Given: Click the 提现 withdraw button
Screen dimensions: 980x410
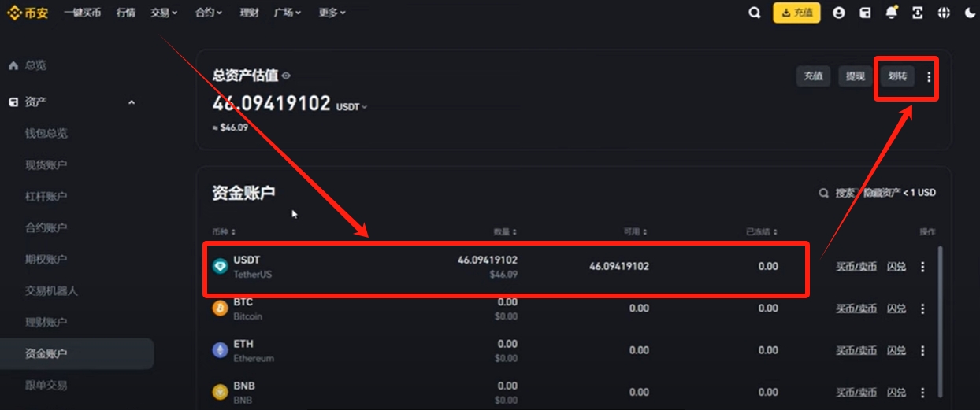Looking at the screenshot, I should (x=856, y=76).
